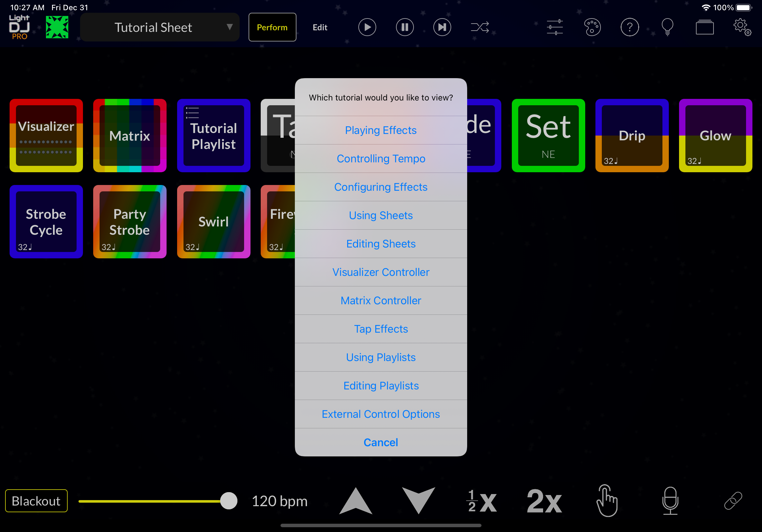Viewport: 762px width, 532px height.
Task: Choose the Editing Playlists tutorial
Action: point(381,385)
